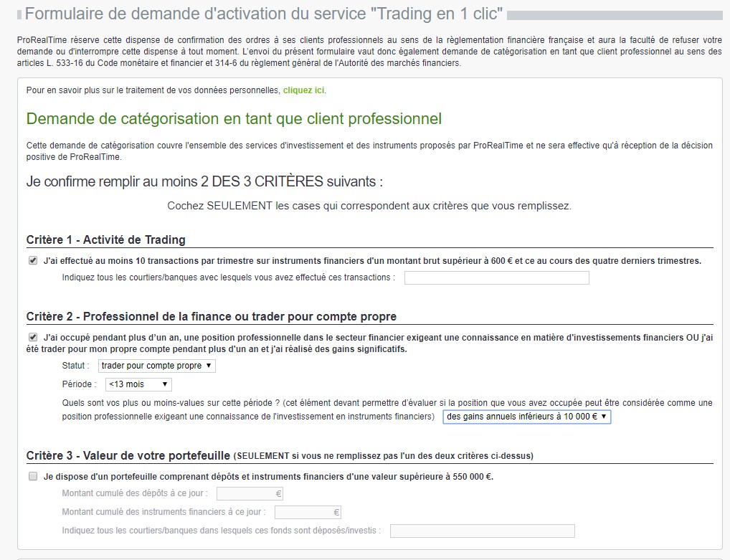Click the courtiers/banques fonds déposés input field

click(x=483, y=531)
